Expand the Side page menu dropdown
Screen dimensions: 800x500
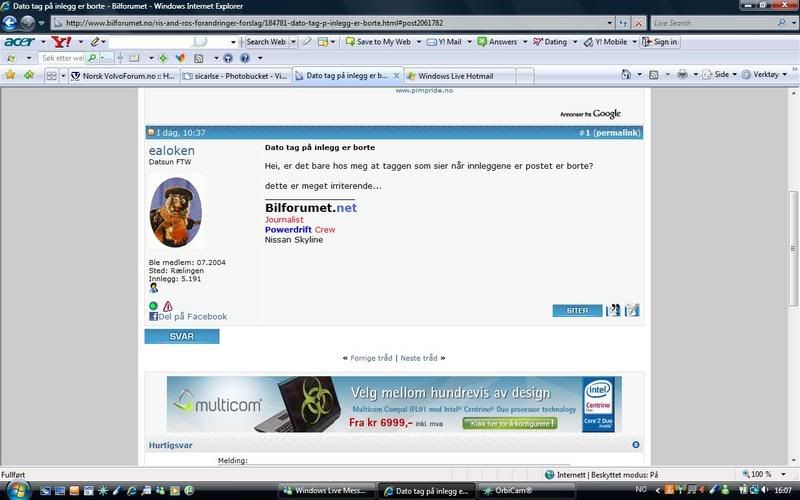coord(724,75)
